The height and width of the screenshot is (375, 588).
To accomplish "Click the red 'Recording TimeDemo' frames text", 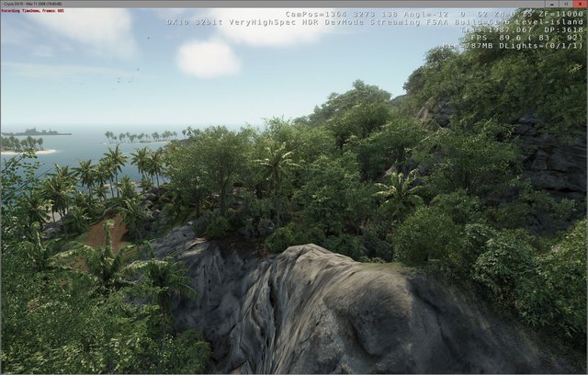I will 32,11.
